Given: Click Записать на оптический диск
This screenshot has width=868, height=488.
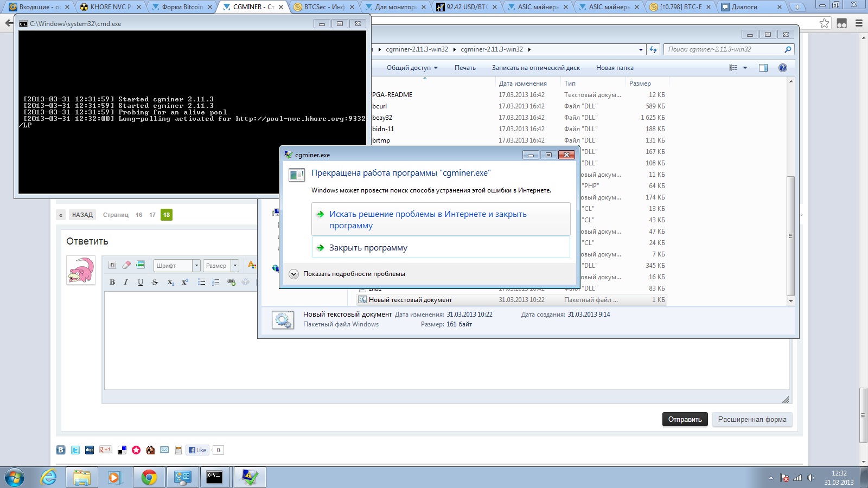Looking at the screenshot, I should coord(536,68).
